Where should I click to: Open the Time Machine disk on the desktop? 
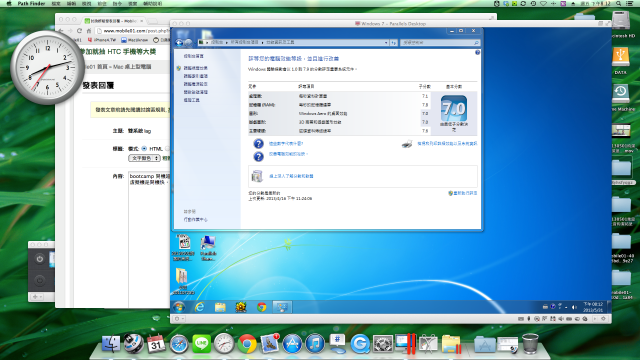[621, 93]
